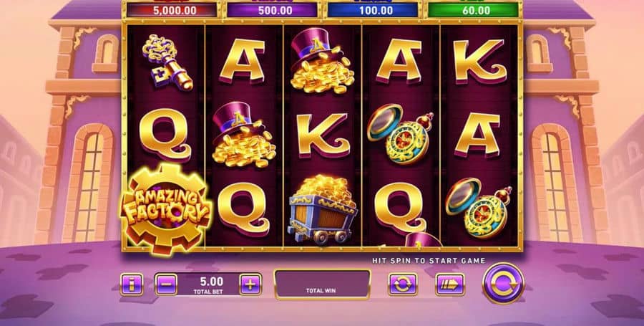Click the mine cart full of gold

tap(323, 209)
